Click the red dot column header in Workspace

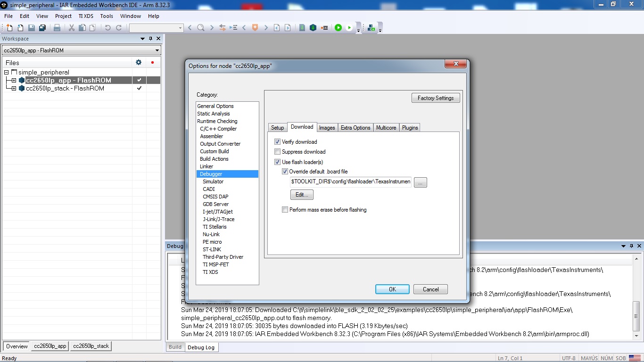point(152,62)
